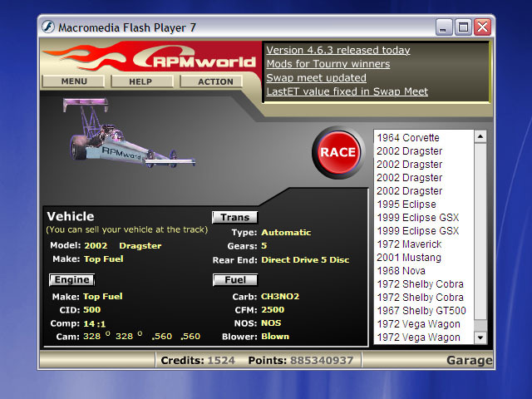532x399 pixels.
Task: Click the scroll down arrow of car list
Action: [x=480, y=337]
